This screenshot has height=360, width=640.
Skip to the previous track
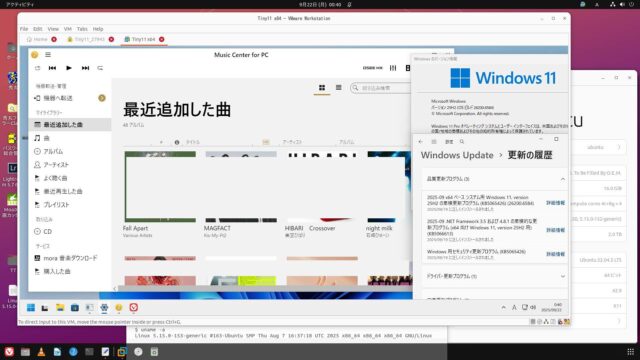[x=52, y=68]
